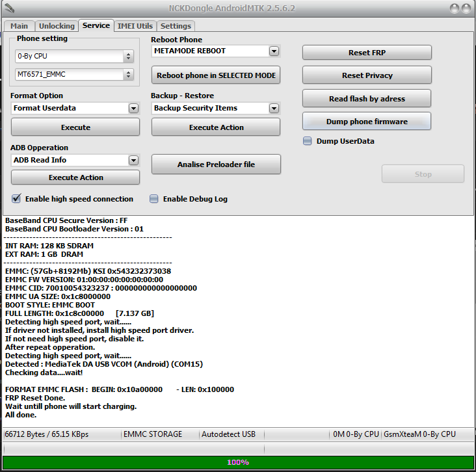
Task: Click Dump phone firmware button
Action: click(x=367, y=122)
